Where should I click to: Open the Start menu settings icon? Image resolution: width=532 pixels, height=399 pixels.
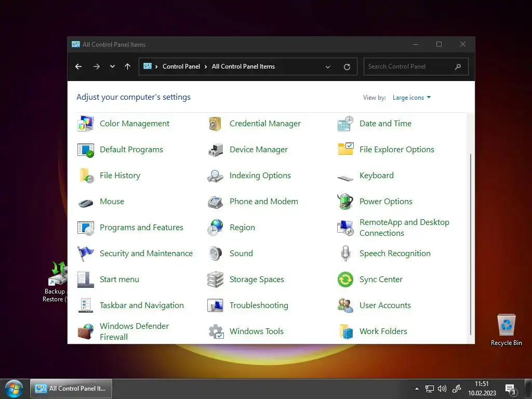[86, 280]
